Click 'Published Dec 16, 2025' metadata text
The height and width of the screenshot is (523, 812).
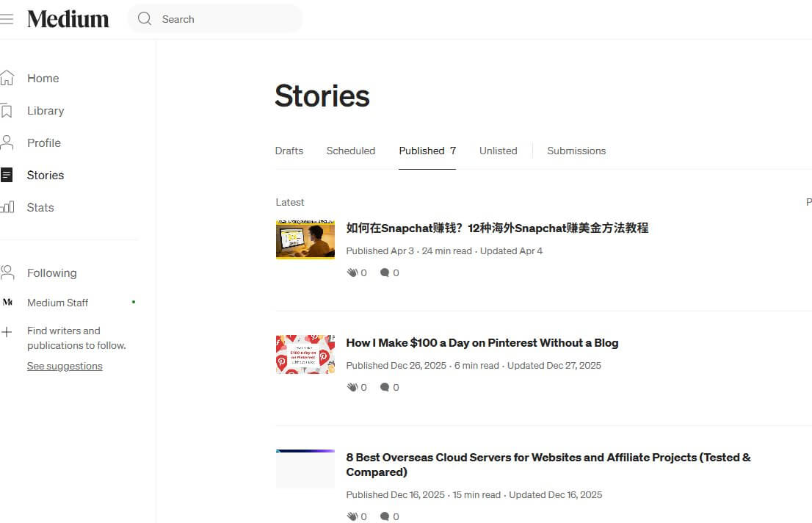(395, 494)
